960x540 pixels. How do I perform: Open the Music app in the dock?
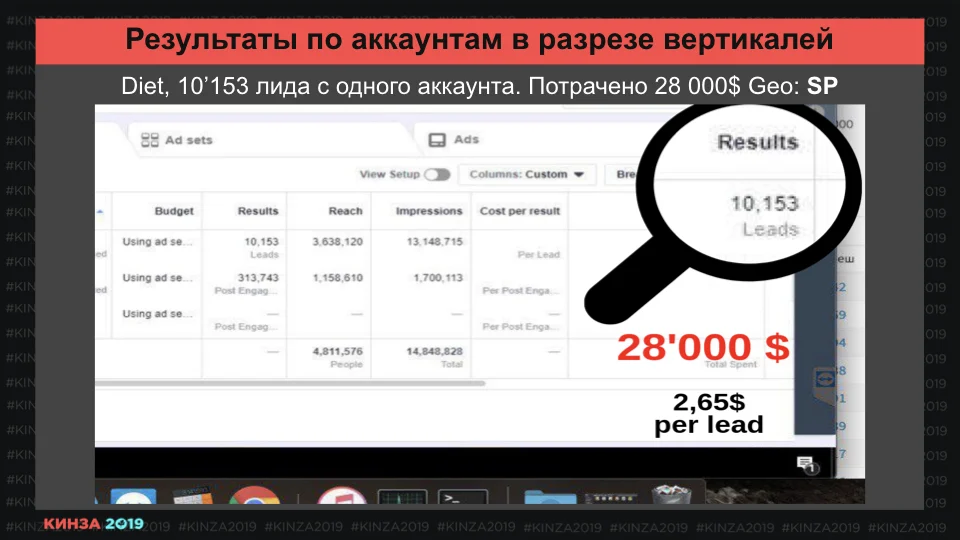click(342, 496)
